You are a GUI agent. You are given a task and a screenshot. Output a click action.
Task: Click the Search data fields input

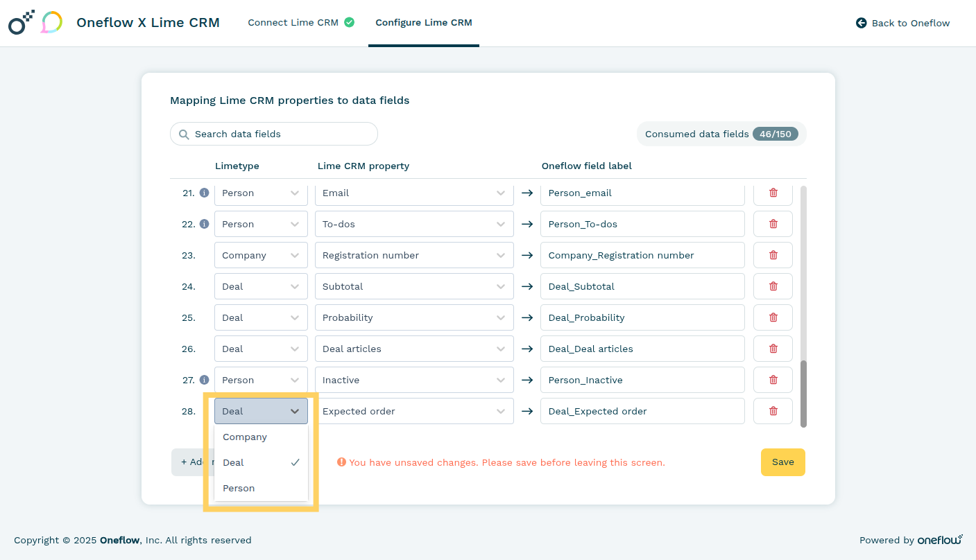click(281, 134)
